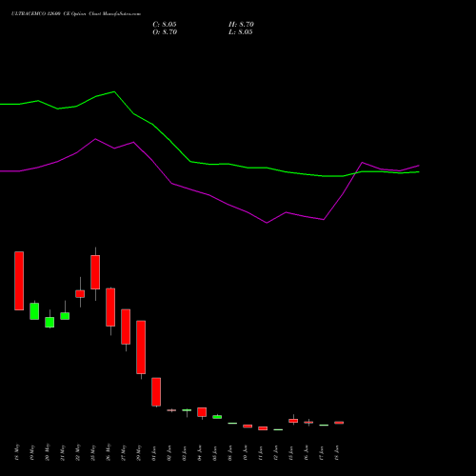
Task: Click the '27 May' date axis label
Action: tap(124, 452)
